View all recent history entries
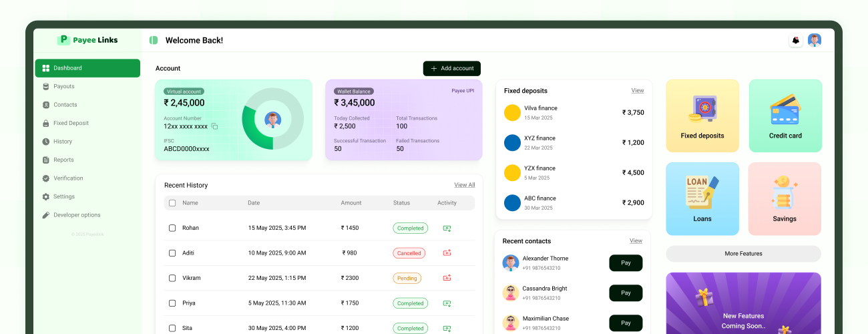868x334 pixels. point(464,185)
